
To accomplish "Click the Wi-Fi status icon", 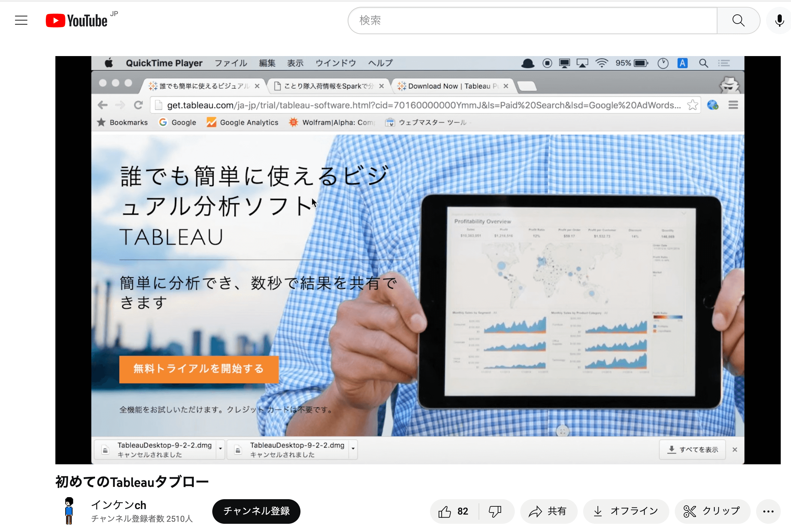I will (601, 63).
